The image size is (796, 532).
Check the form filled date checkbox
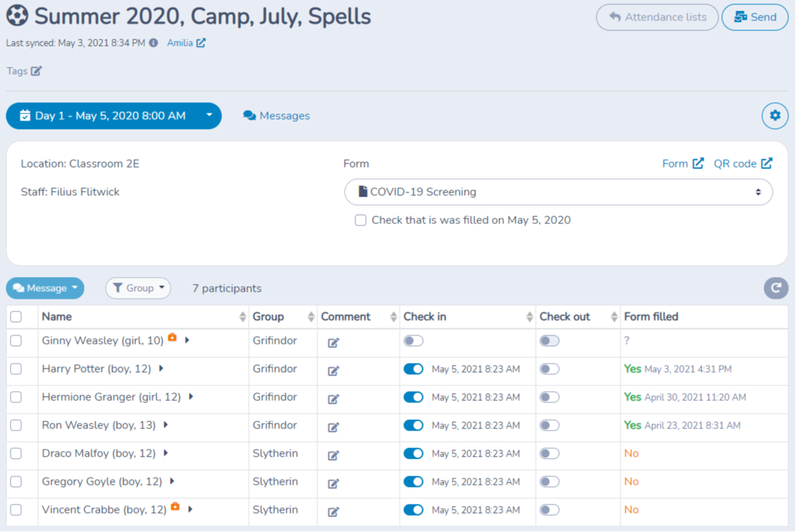point(360,221)
